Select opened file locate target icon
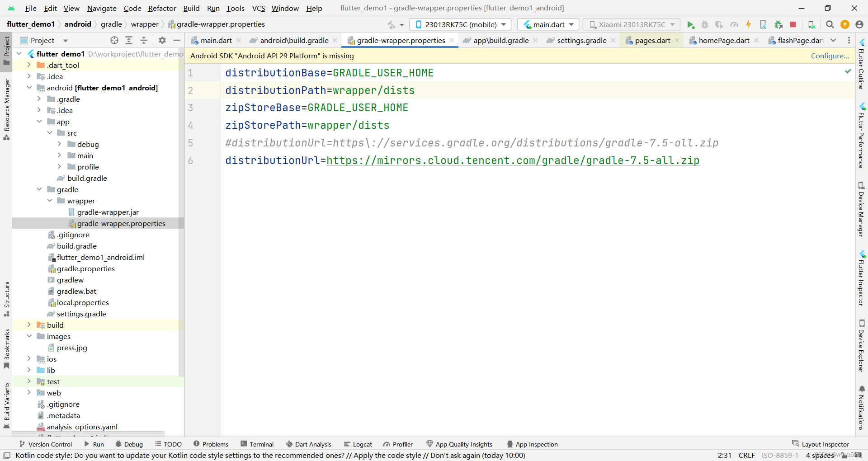 (114, 40)
